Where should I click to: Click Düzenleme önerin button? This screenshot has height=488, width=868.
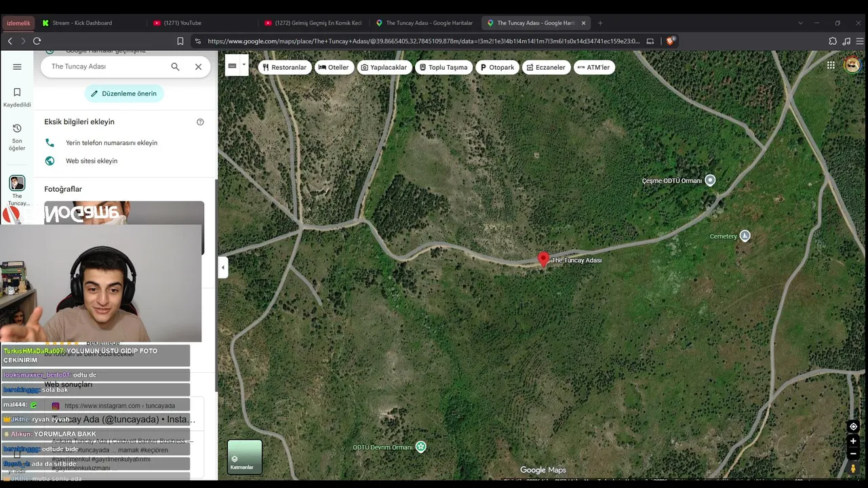click(124, 94)
